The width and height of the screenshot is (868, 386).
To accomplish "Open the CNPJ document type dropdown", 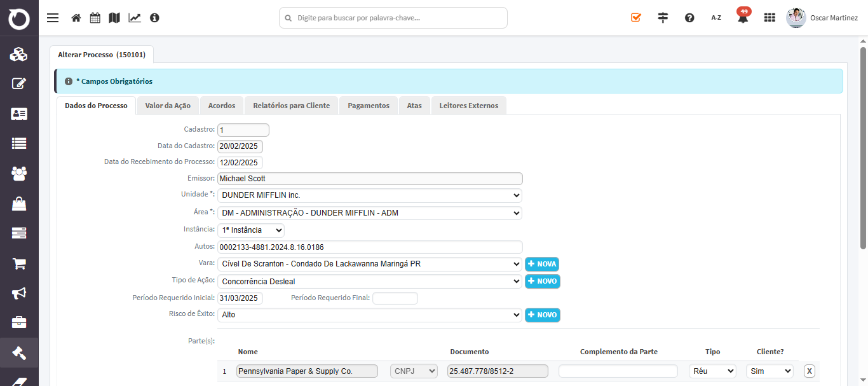I will 414,371.
